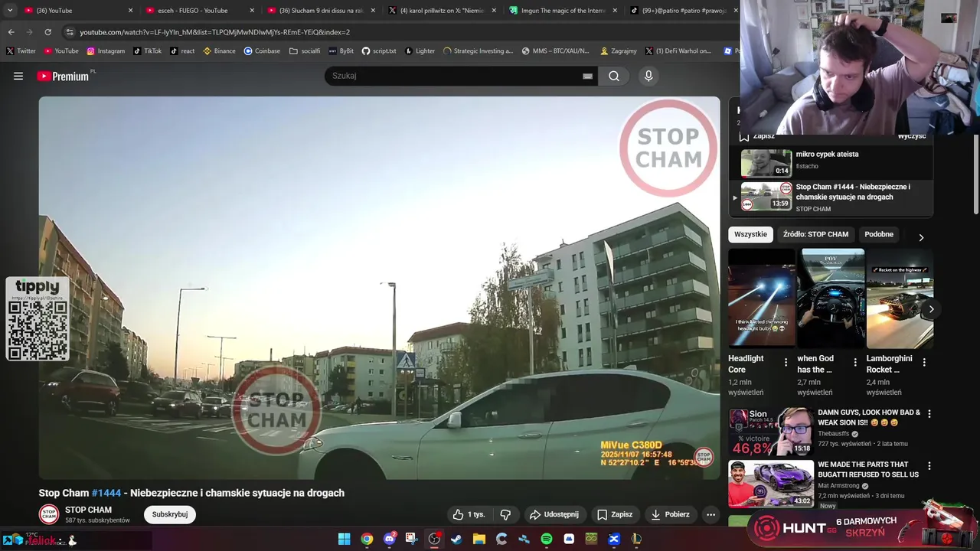Viewport: 980px width, 551px height.
Task: Go back with the browser back arrow
Action: [x=11, y=32]
